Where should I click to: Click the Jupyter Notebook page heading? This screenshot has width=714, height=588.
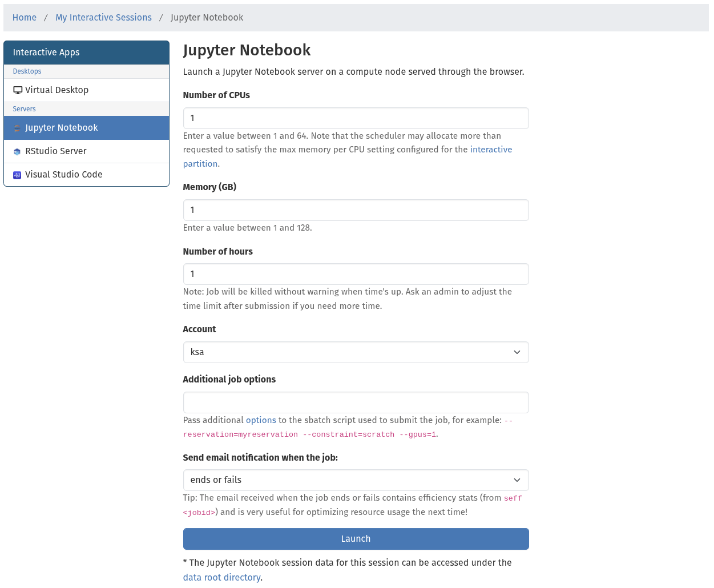pyautogui.click(x=247, y=50)
